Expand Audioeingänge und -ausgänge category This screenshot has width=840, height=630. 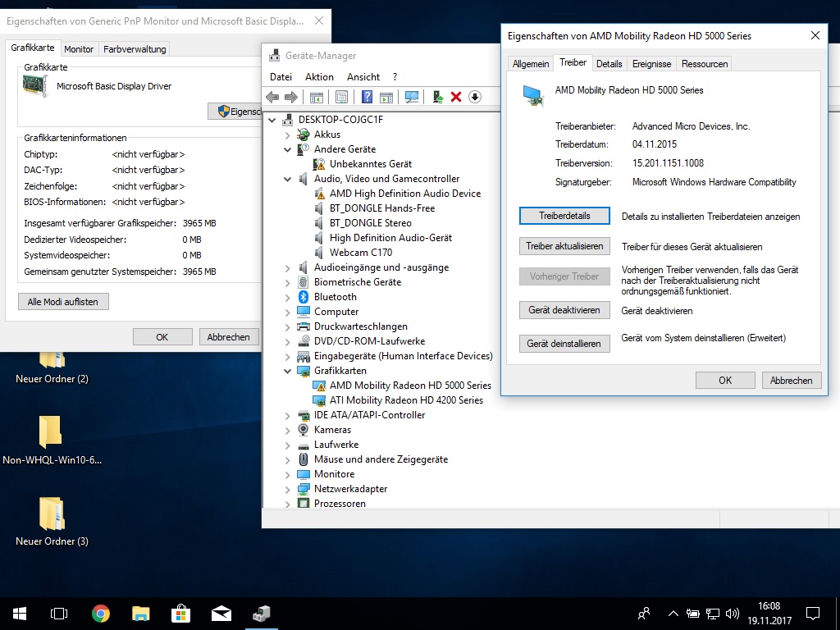pos(288,267)
